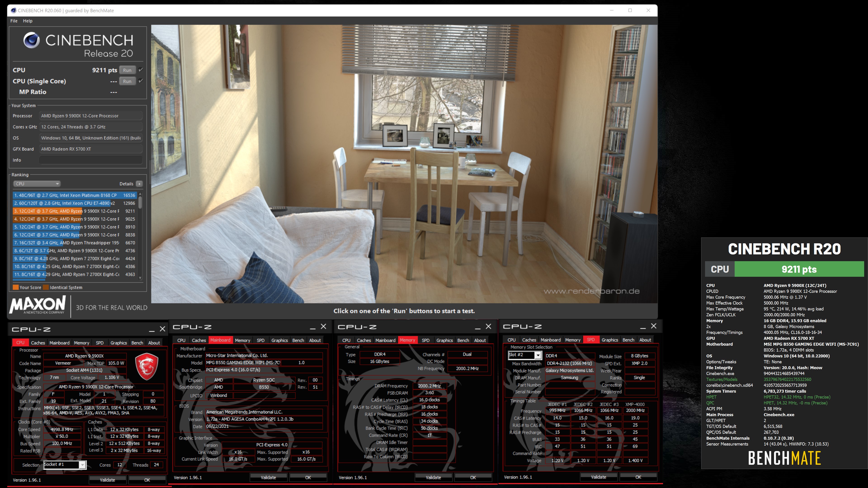Open the Socket #1 selection dropdown
Image resolution: width=868 pixels, height=488 pixels.
(x=65, y=465)
